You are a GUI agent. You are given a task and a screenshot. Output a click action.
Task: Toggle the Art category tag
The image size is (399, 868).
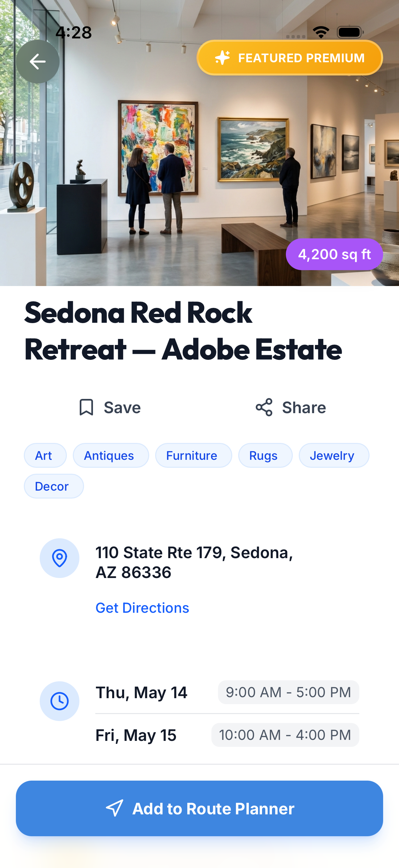(x=45, y=455)
